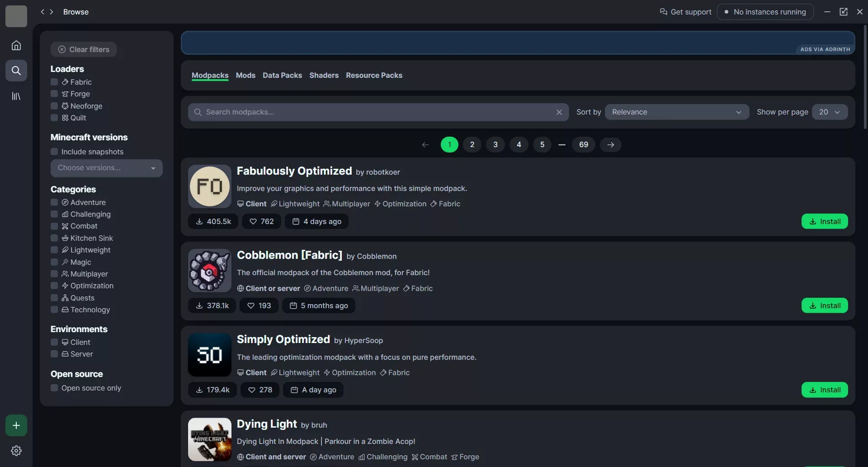The width and height of the screenshot is (868, 467).
Task: Install Simply Optimized modpack
Action: point(825,390)
